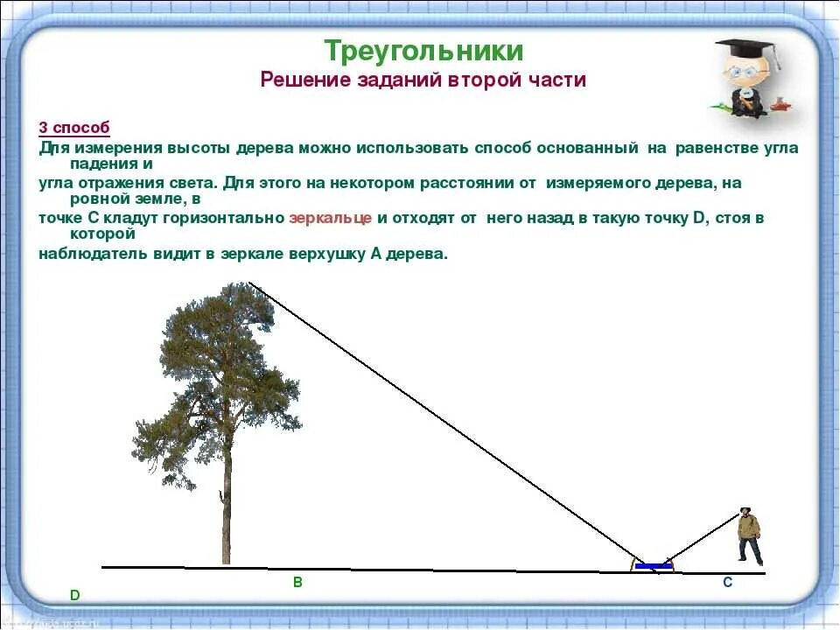Click the text "ровной земле, в"
The image size is (840, 630).
[136, 199]
